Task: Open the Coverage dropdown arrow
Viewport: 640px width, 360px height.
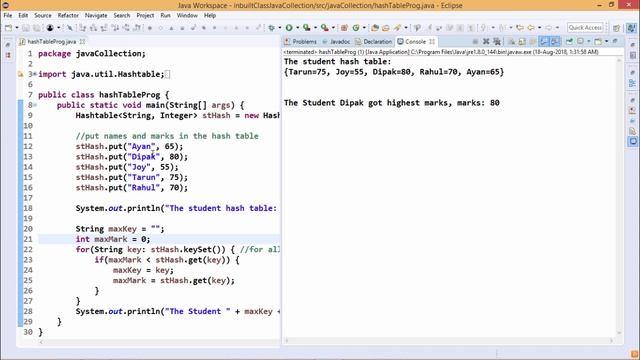Action: click(315, 28)
